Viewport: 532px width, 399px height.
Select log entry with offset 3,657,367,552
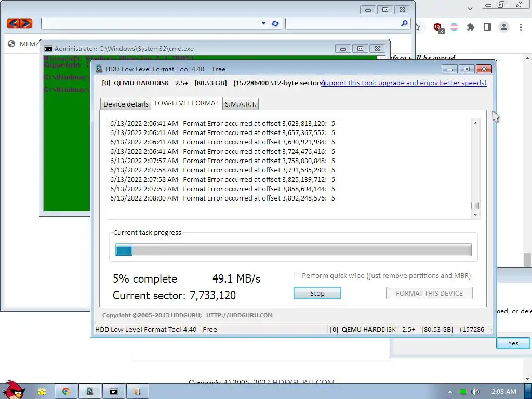[222, 132]
